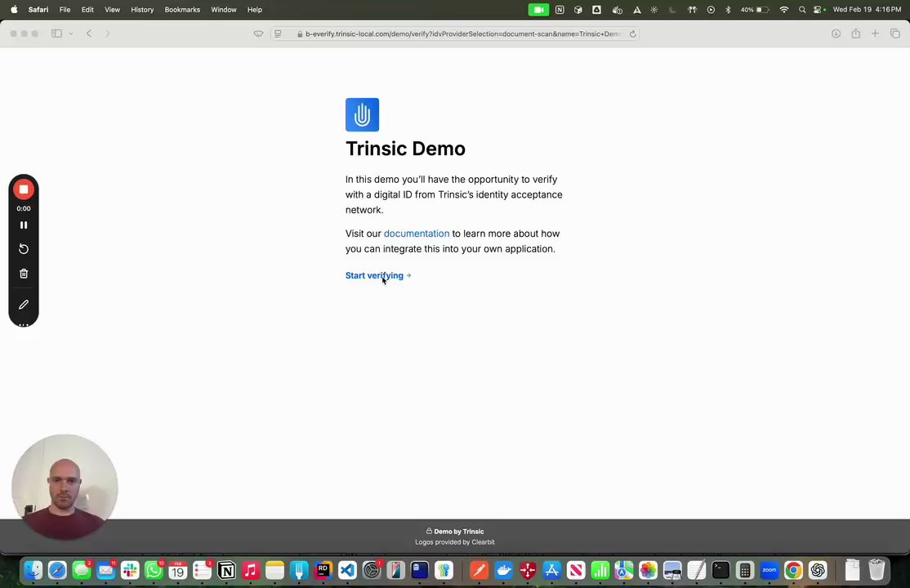Click the Logos provided by Clearbit footer text
Screen dimensions: 910x588
point(455,542)
